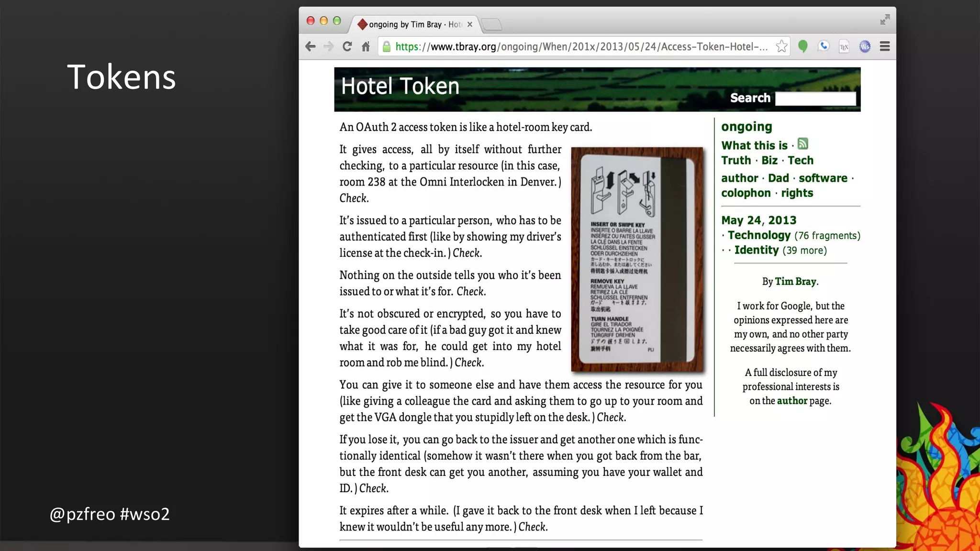Enter fullscreen with the window expand arrows
The image size is (980, 551).
[885, 20]
